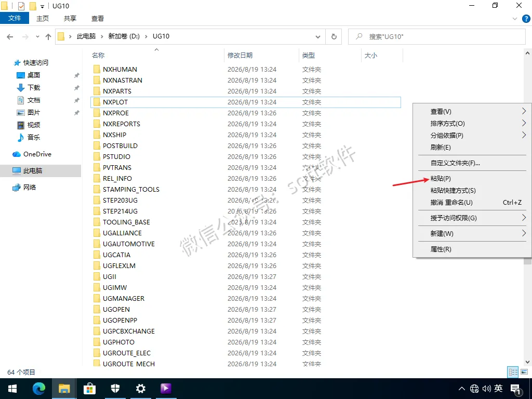Switch to the 共享 ribbon tab
Image resolution: width=532 pixels, height=399 pixels.
tap(70, 18)
